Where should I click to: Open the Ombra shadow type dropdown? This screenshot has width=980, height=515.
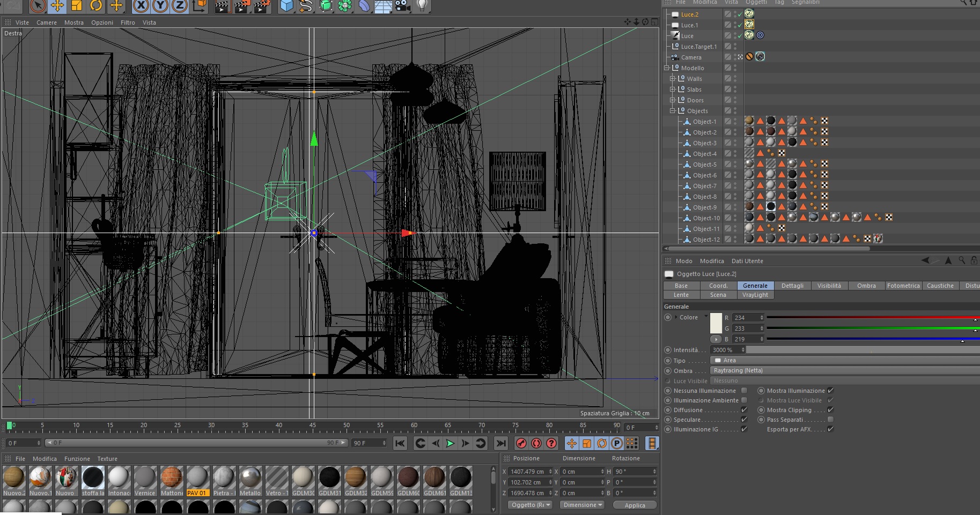[845, 370]
